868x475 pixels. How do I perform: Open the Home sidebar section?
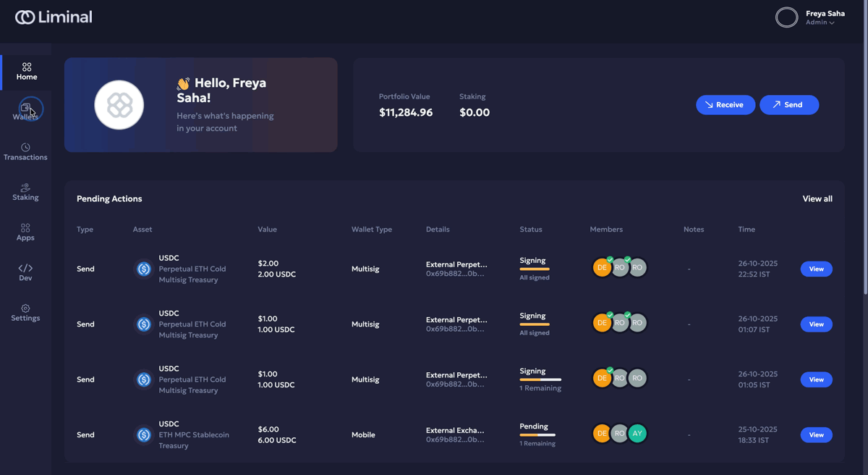[x=26, y=72]
